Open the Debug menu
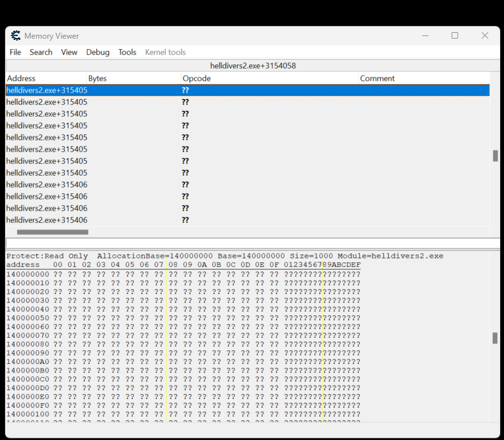This screenshot has height=440, width=504. pyautogui.click(x=98, y=52)
